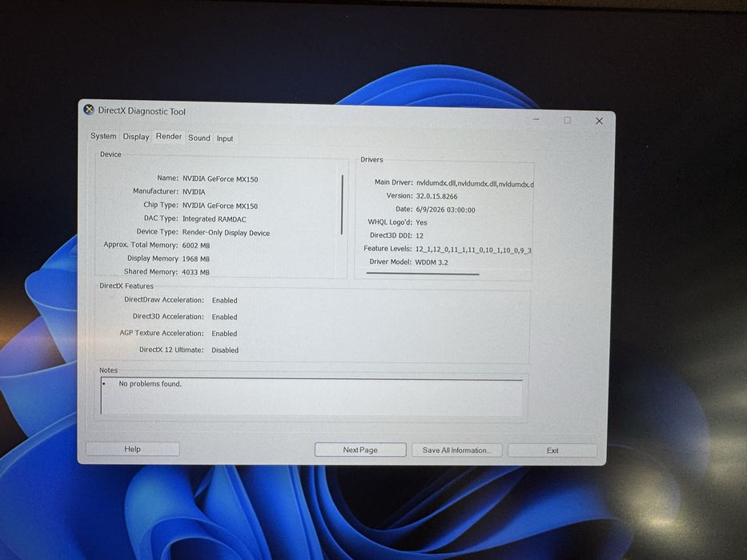Viewport: 747px width, 560px height.
Task: Click the Help button
Action: (132, 449)
